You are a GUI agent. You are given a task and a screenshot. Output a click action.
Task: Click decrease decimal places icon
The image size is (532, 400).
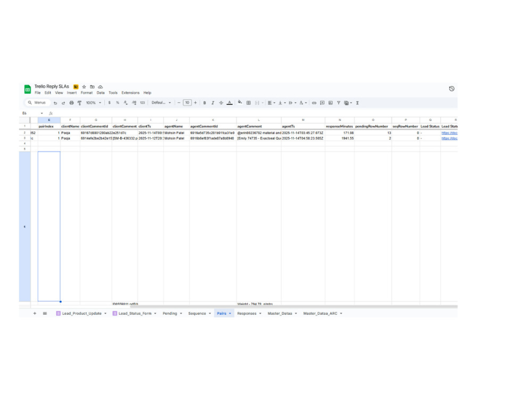126,103
